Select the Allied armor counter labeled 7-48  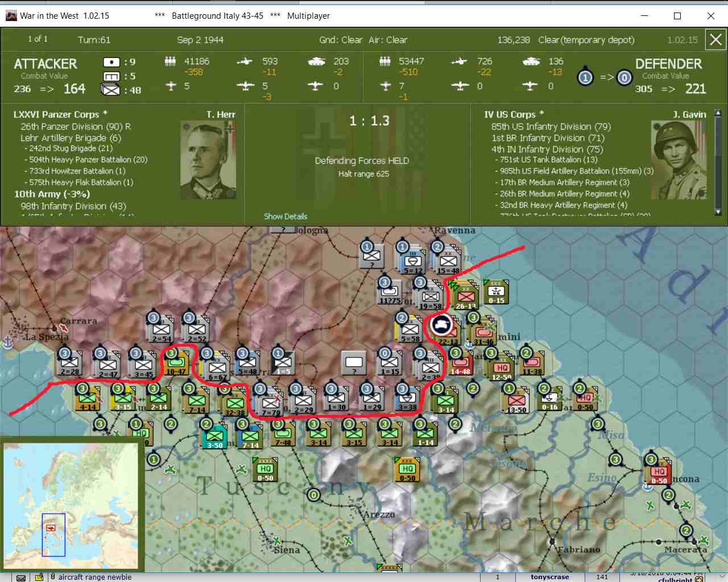coord(283,434)
